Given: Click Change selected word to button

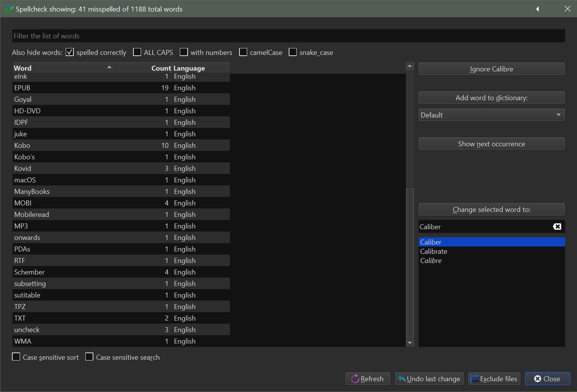Looking at the screenshot, I should (491, 210).
